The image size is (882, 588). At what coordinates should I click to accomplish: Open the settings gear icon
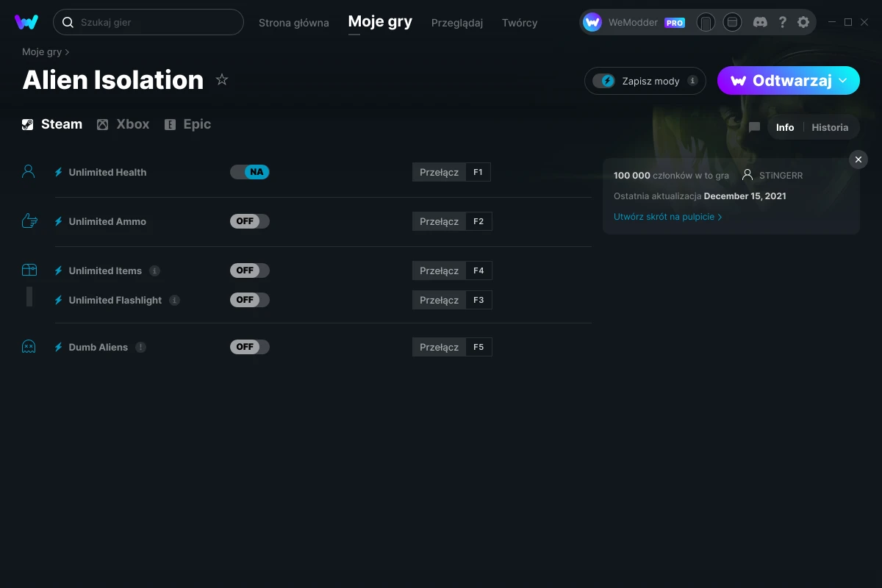[803, 22]
